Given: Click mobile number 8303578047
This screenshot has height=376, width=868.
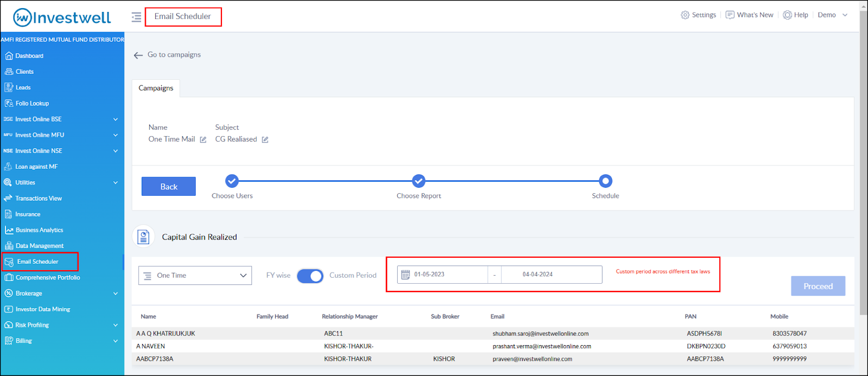Looking at the screenshot, I should pos(789,334).
